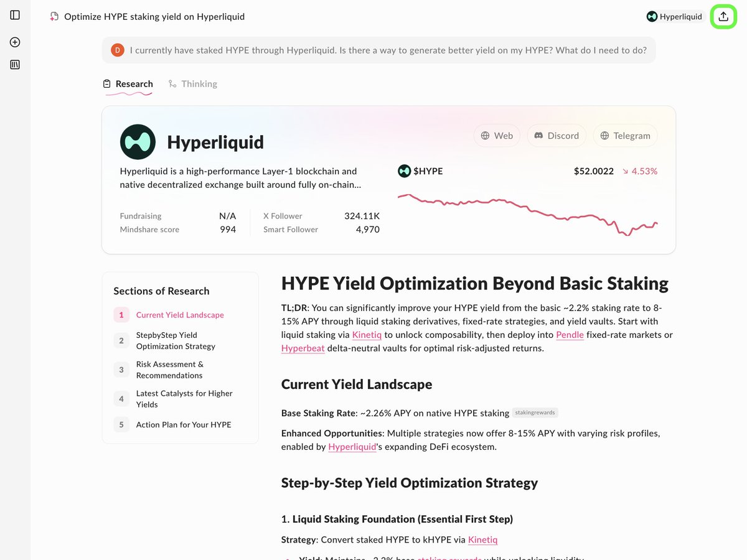Open the Hyperbeat link
Viewport: 747px width, 560px height.
point(303,348)
